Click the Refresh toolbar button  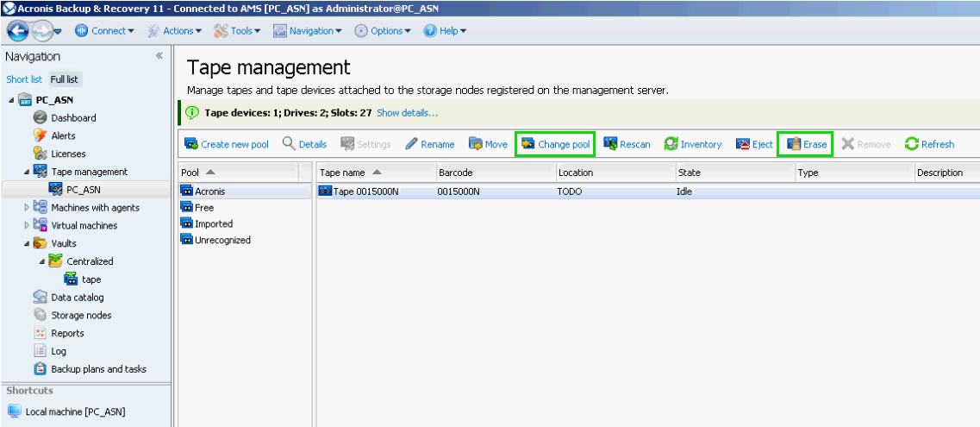(x=929, y=144)
